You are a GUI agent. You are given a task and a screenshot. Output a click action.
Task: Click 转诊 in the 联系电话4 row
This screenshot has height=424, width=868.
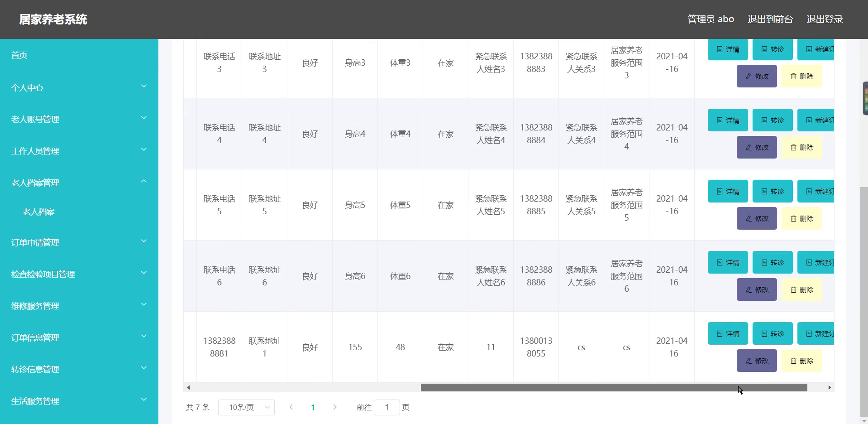click(773, 120)
